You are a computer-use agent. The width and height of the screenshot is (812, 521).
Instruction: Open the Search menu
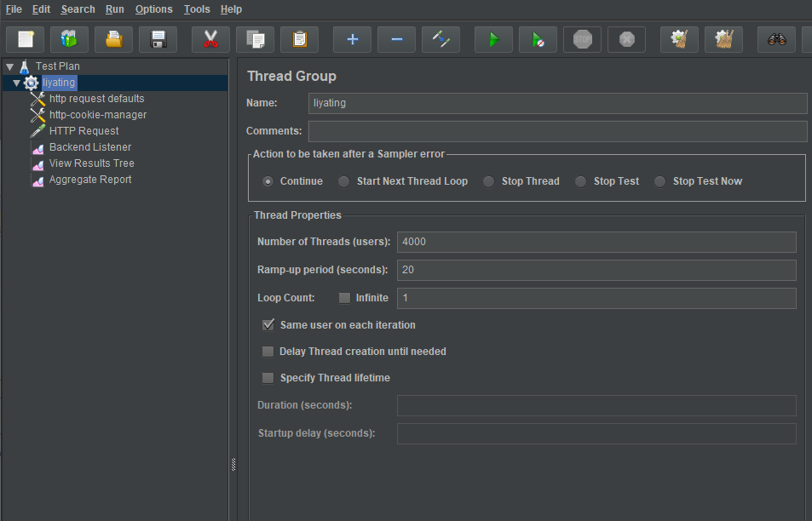coord(78,9)
